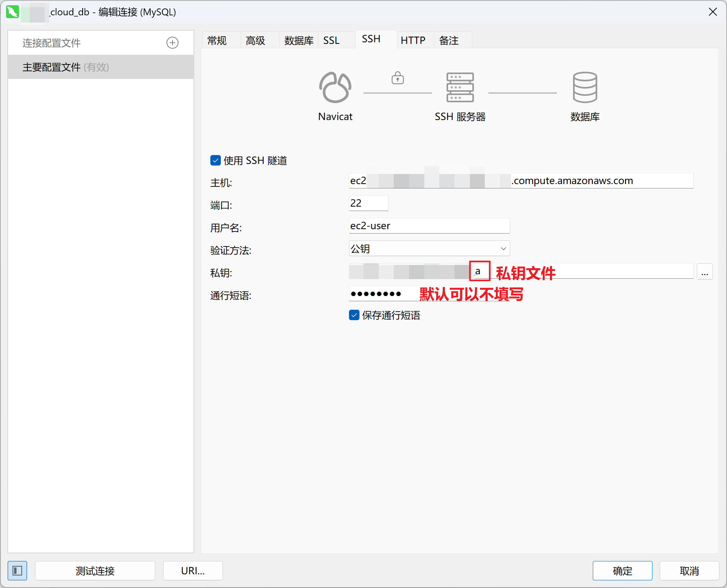
Task: Switch to the 常规 tab
Action: [217, 41]
